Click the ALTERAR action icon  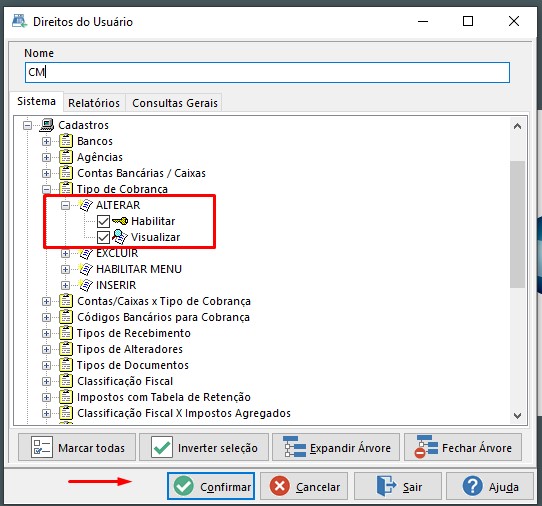point(85,205)
